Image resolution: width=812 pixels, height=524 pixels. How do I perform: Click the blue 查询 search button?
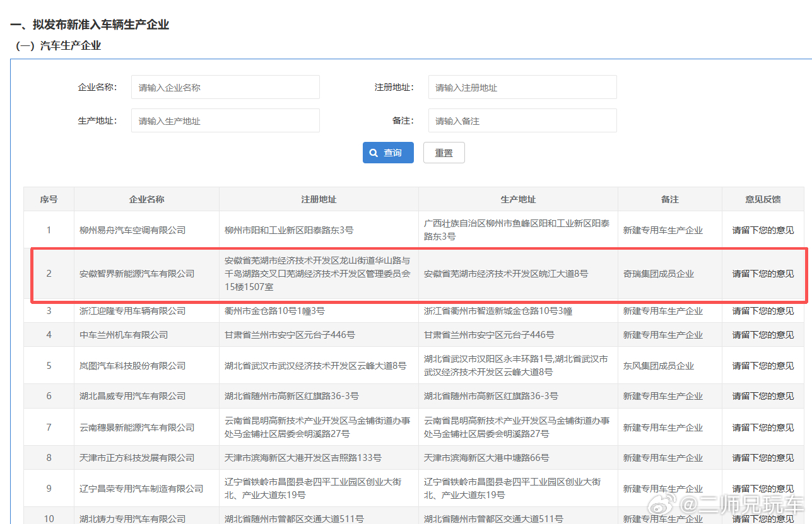pos(388,153)
